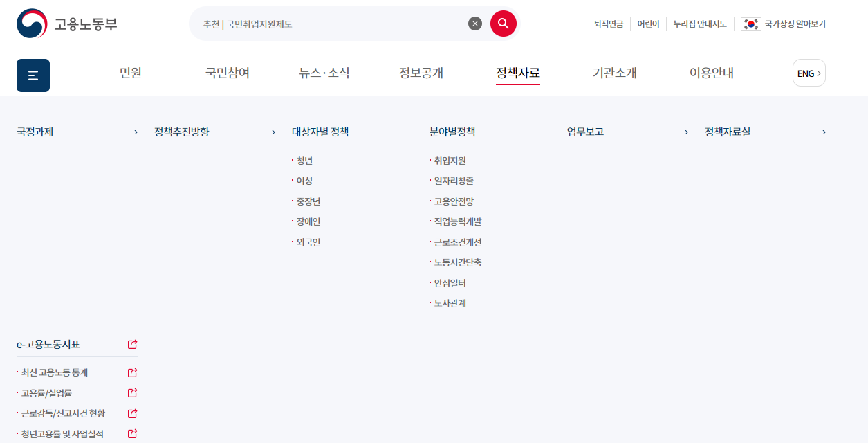Open 고용안전망 under 분야별정책
The width and height of the screenshot is (868, 443).
click(x=454, y=201)
